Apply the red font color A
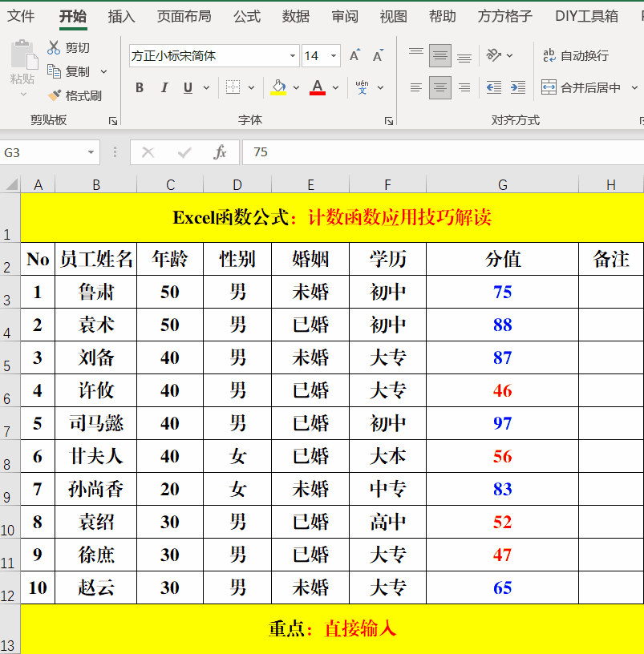644x654 pixels. [318, 87]
